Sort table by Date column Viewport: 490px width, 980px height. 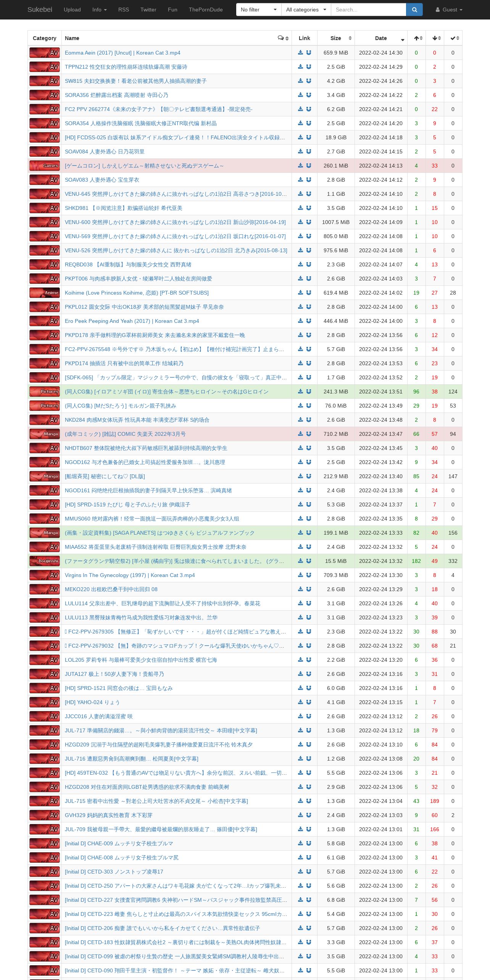coord(381,38)
